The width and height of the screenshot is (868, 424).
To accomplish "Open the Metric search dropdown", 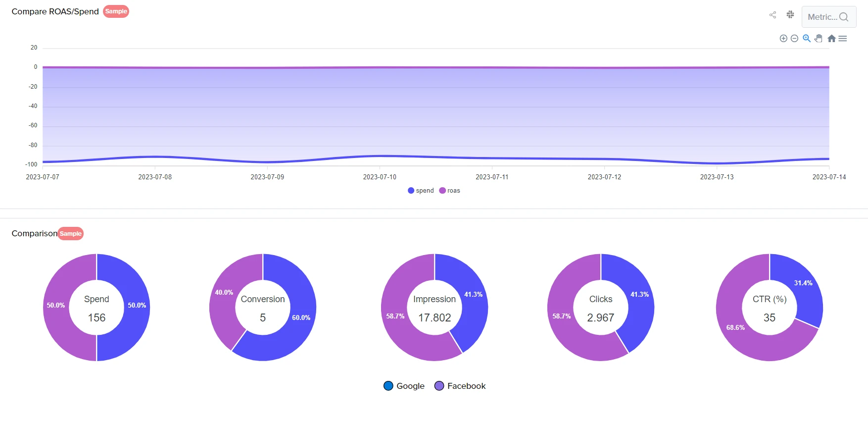I will [829, 17].
